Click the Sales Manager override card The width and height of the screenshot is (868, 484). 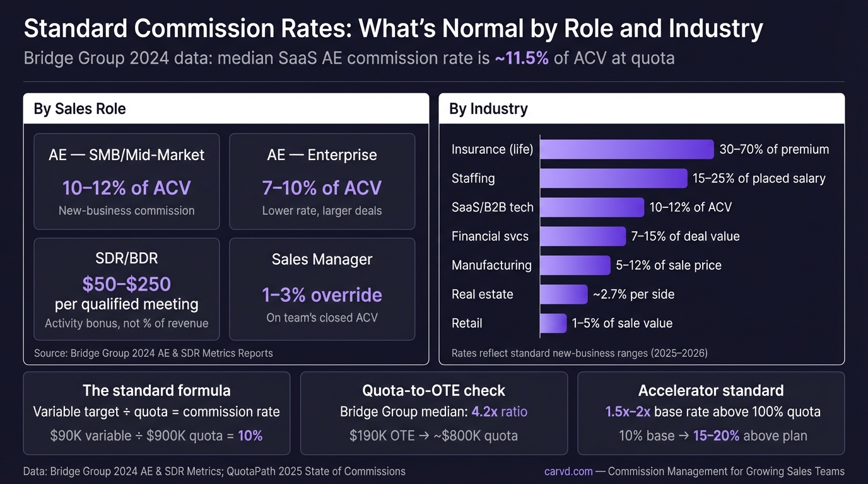click(322, 289)
